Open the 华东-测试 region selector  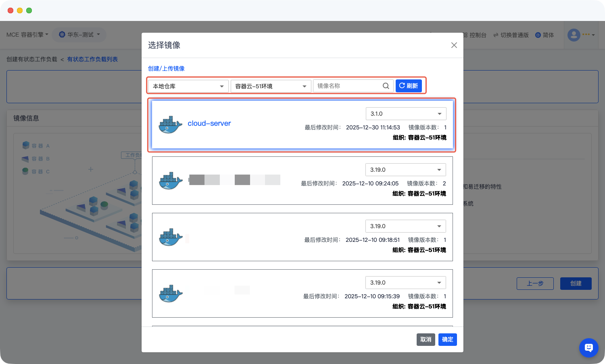coord(79,35)
